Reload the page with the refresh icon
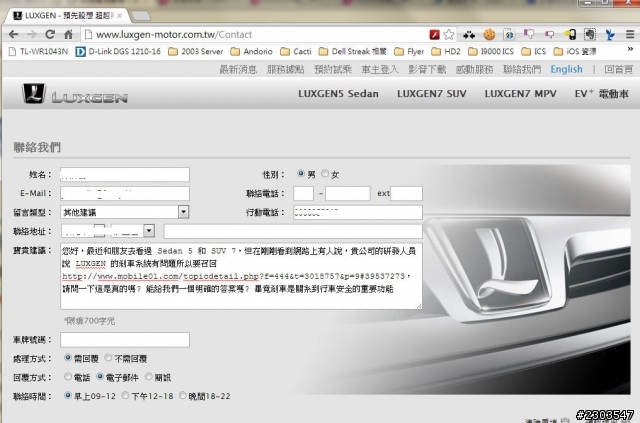The width and height of the screenshot is (640, 423). (x=50, y=35)
